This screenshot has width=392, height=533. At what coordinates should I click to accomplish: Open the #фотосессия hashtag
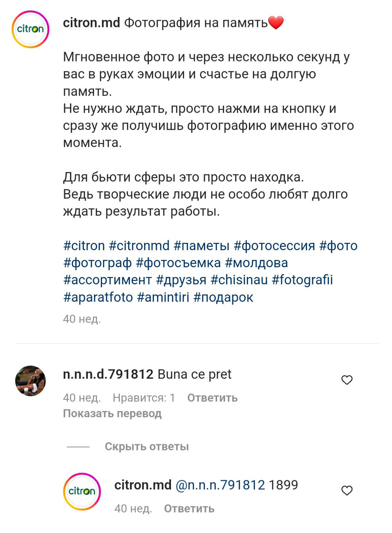274,246
